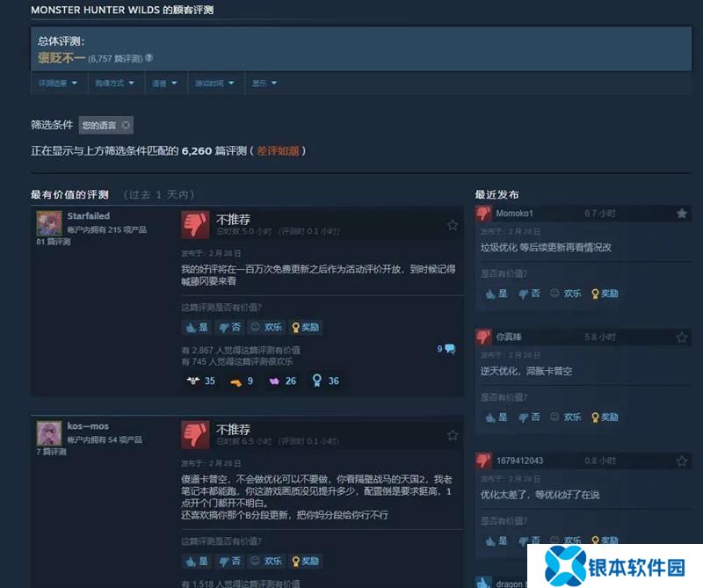Open the Momoko1 username link
This screenshot has width=703, height=588.
pyautogui.click(x=514, y=214)
